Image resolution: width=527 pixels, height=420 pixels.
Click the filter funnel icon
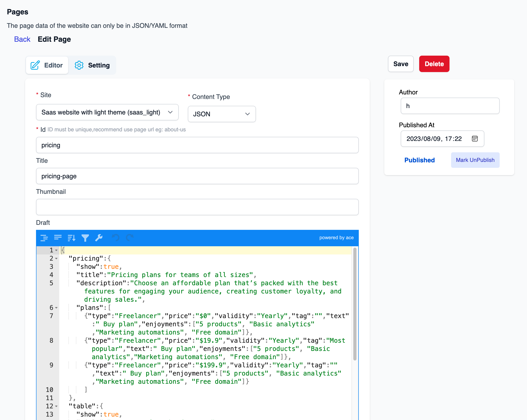(85, 238)
